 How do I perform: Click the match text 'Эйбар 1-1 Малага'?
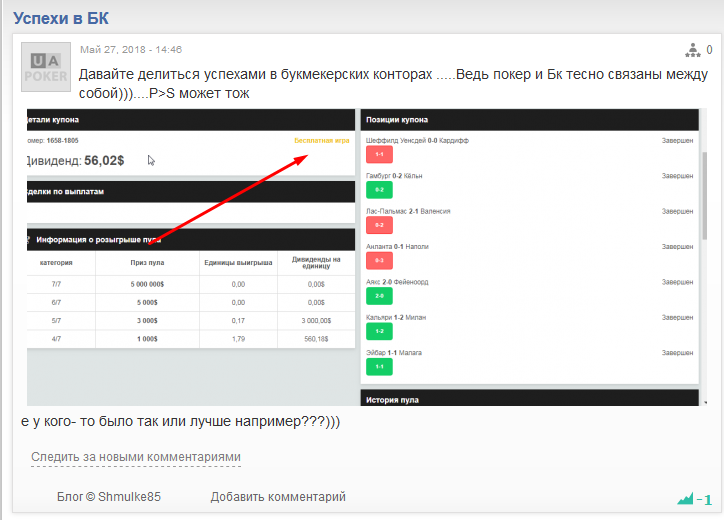point(394,352)
